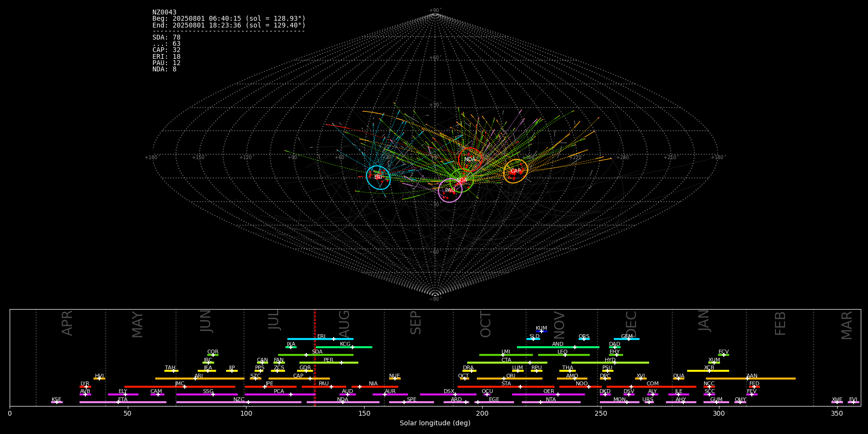Click the NDA radiant circle on the sky map

470,160
